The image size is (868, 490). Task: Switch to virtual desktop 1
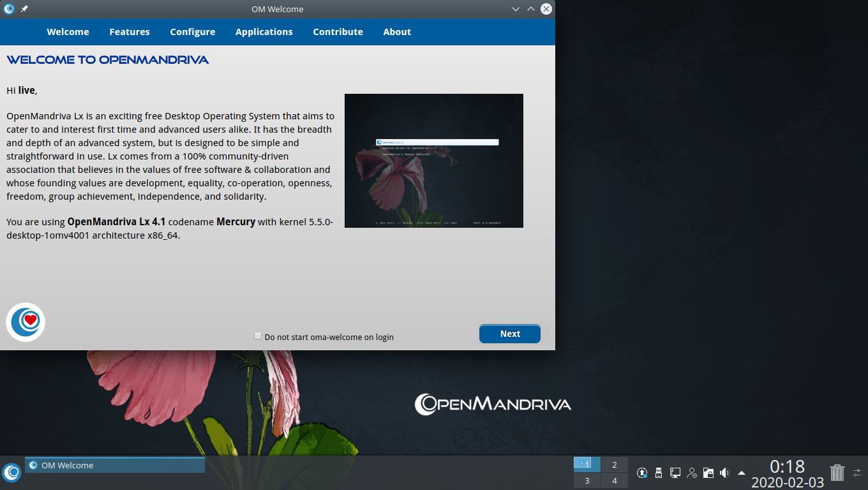click(x=587, y=464)
